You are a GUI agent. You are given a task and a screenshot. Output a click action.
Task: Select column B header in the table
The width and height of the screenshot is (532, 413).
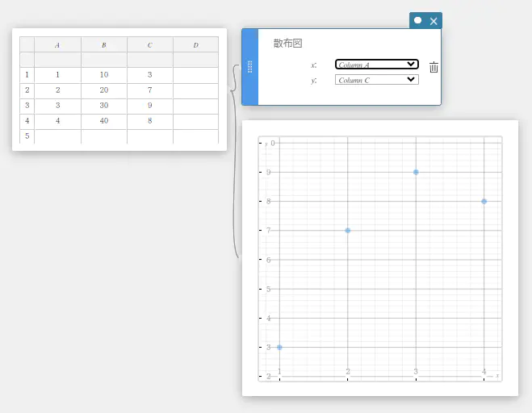(103, 45)
